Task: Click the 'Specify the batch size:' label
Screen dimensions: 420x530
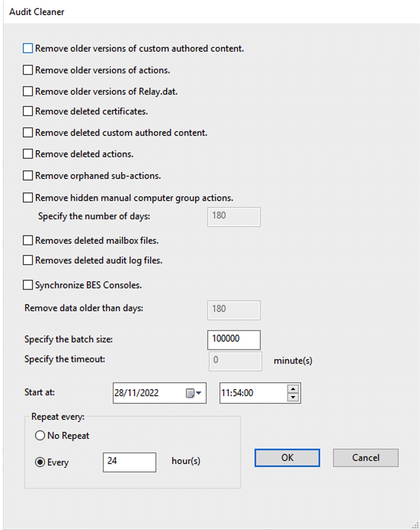Action: 69,339
